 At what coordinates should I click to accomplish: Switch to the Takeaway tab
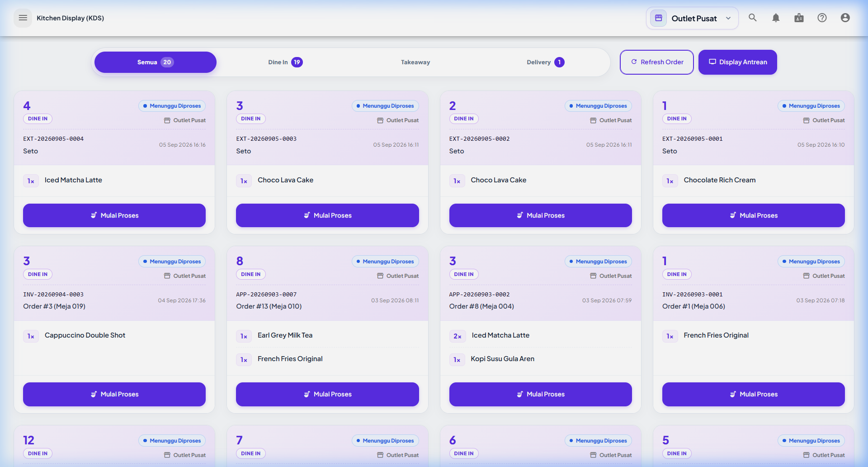(415, 62)
